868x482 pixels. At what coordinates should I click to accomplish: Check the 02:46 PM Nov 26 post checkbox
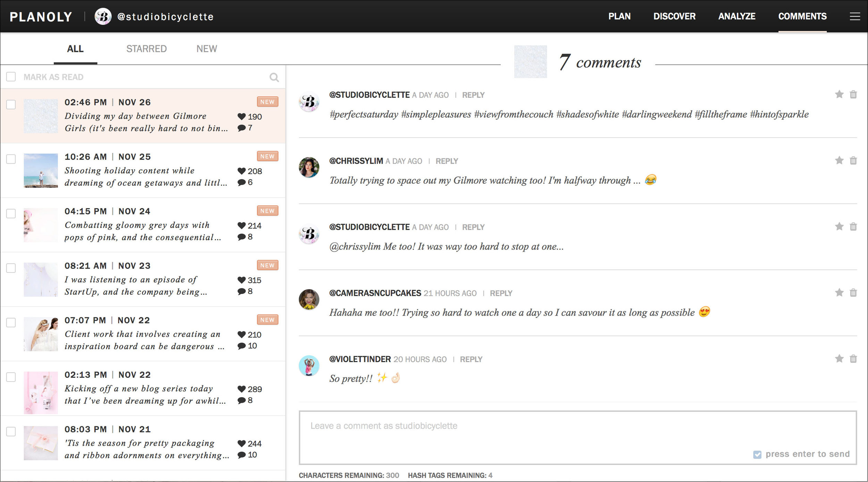click(11, 104)
